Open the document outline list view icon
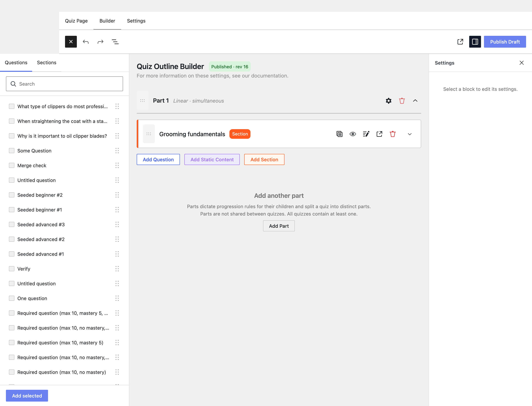 pyautogui.click(x=115, y=42)
